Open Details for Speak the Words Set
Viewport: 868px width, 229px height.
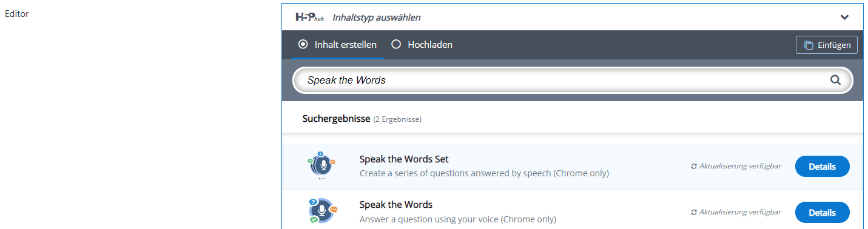tap(822, 167)
